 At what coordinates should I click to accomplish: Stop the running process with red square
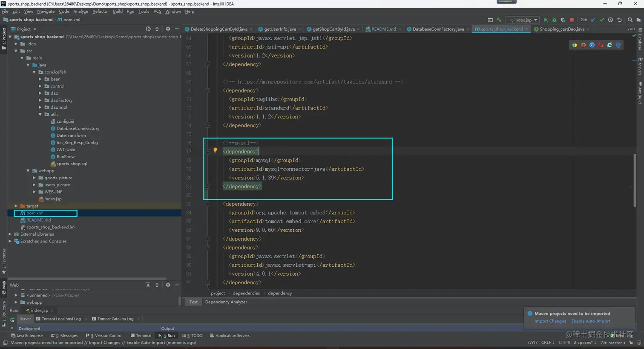(x=572, y=20)
